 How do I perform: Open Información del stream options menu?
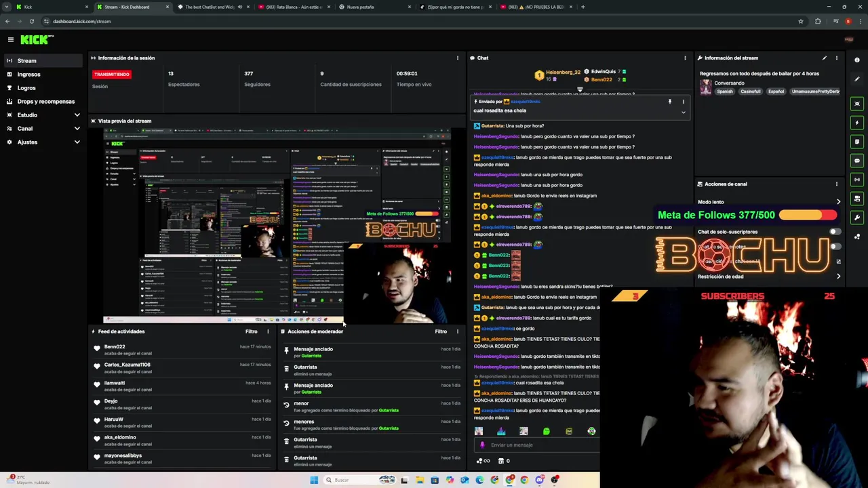pos(836,58)
